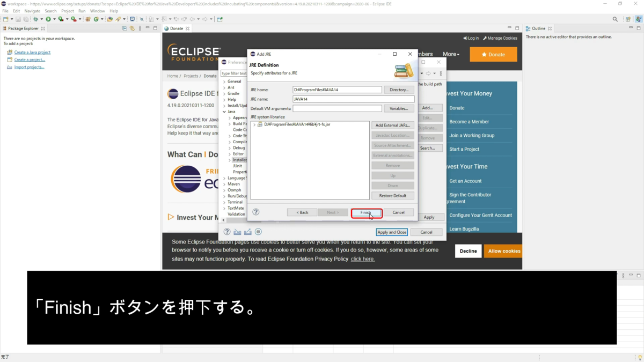This screenshot has width=644, height=362.
Task: Click the Back navigation arrow in toolbar
Action: point(192,19)
